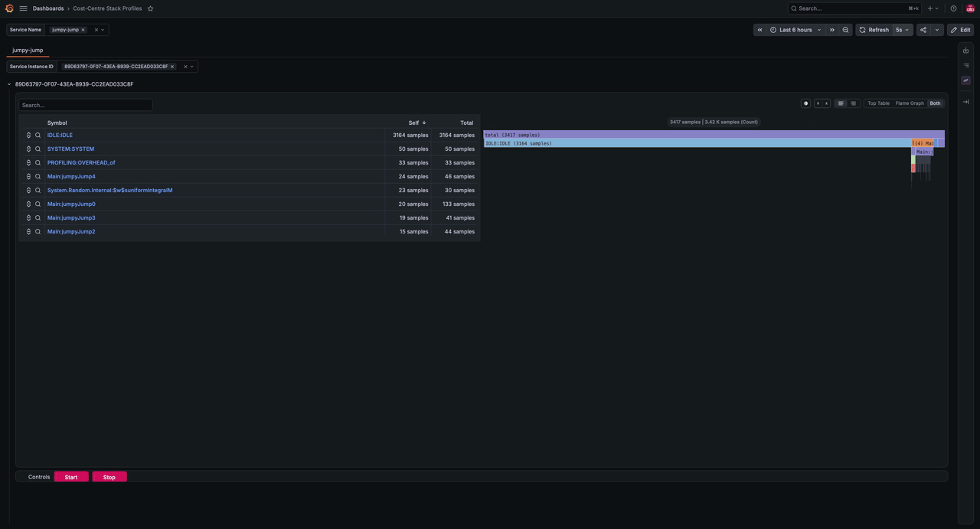
Task: Sandwich-view icon for IDLE:IDLE row
Action: tap(28, 136)
